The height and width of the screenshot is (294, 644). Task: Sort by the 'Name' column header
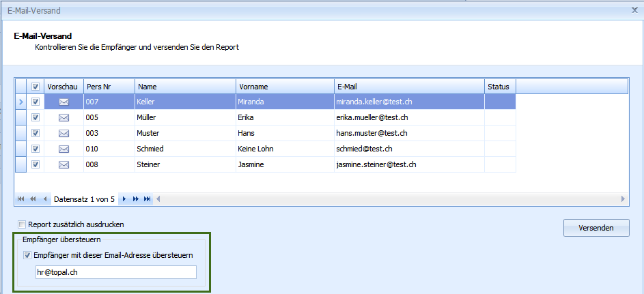185,87
